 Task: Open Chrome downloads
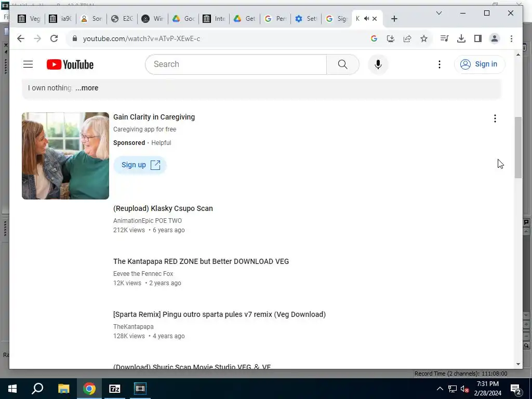point(461,38)
